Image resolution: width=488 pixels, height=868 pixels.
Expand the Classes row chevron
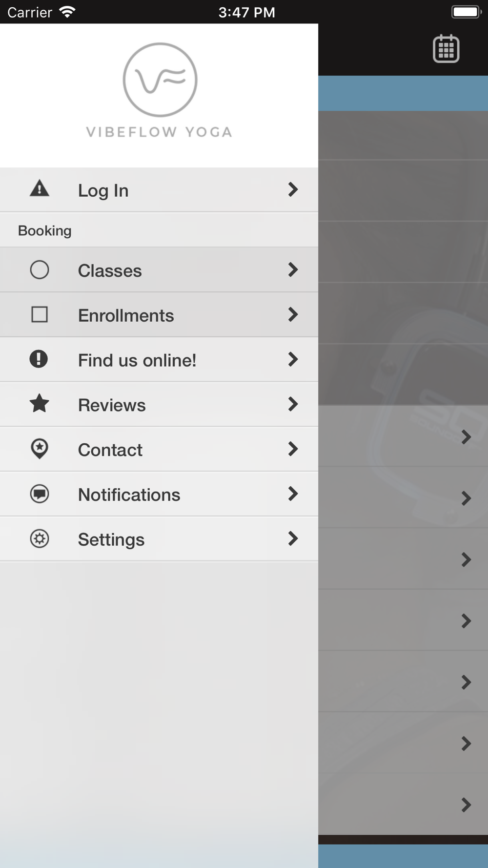(293, 269)
